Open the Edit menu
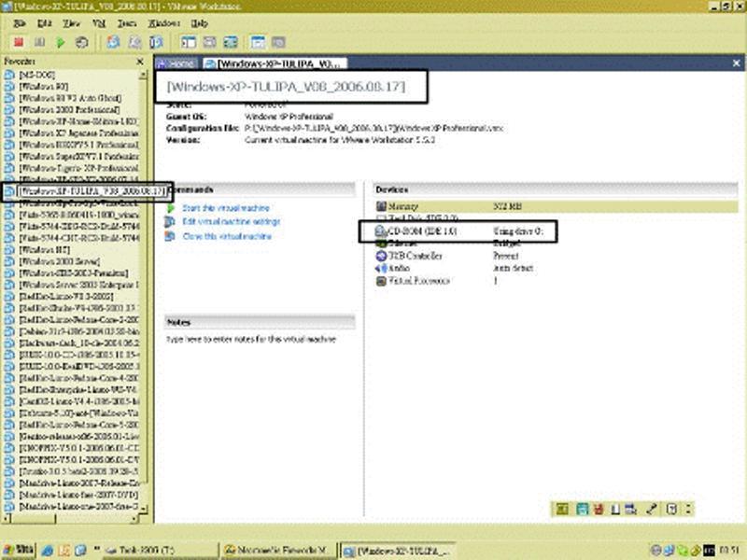 click(x=44, y=22)
